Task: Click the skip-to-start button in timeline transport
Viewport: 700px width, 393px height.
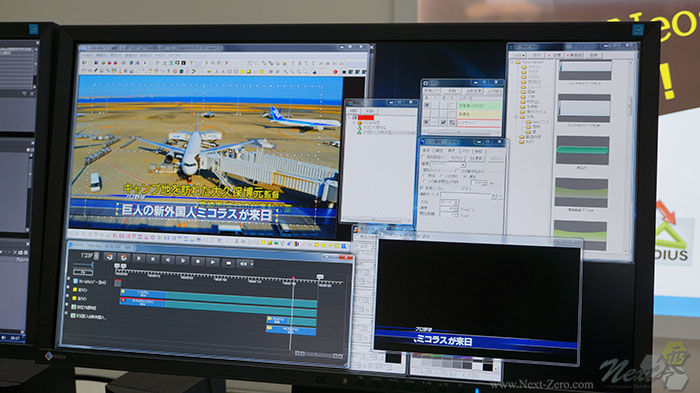Action: click(x=152, y=259)
